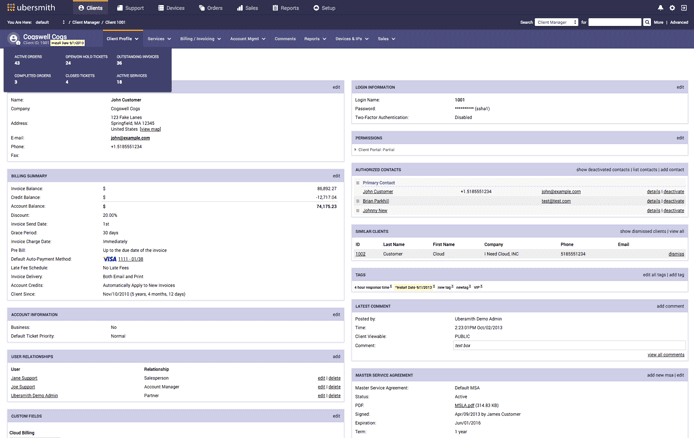Click the search magnifier button

point(647,22)
